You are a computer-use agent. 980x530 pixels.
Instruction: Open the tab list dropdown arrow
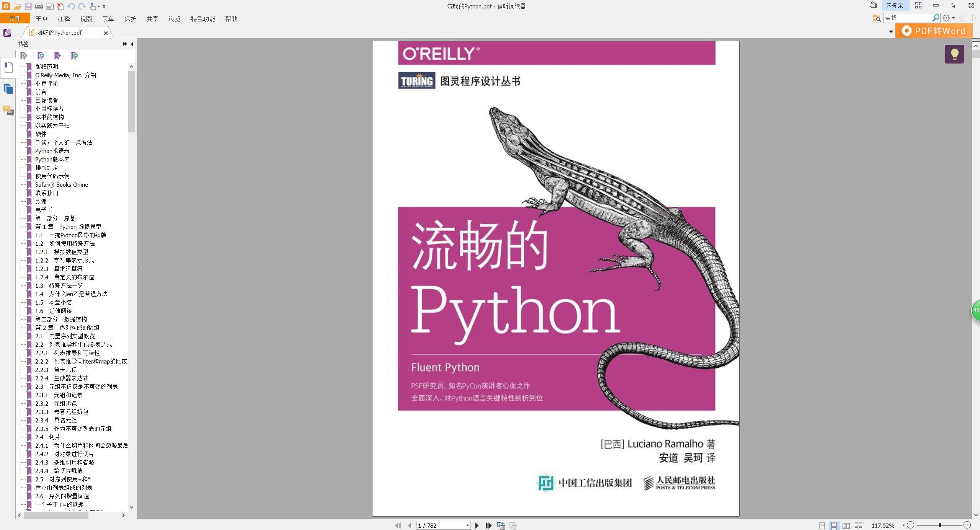tap(890, 32)
